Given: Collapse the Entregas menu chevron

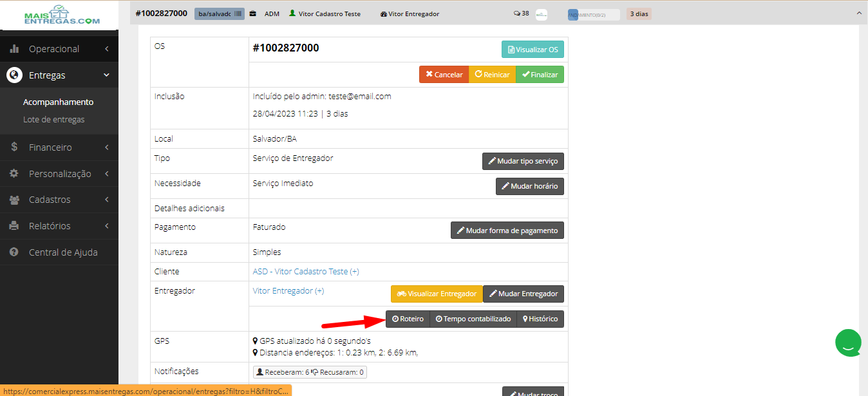Looking at the screenshot, I should pos(107,75).
